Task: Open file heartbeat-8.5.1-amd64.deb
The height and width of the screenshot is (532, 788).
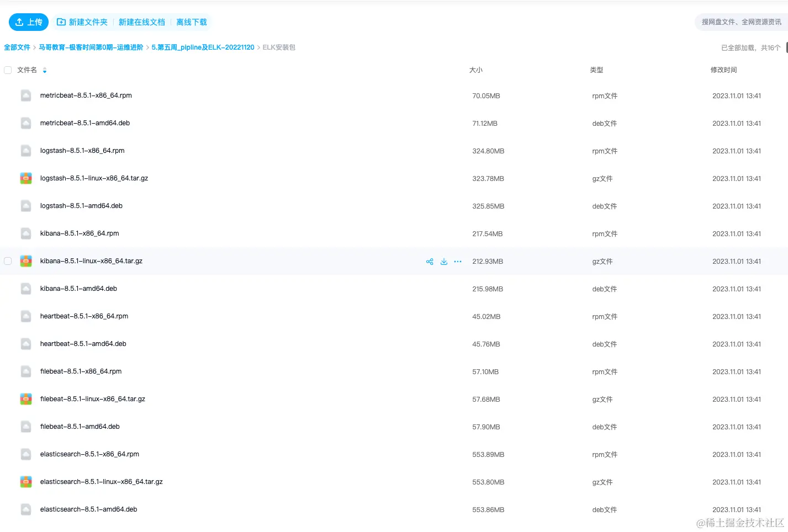Action: pyautogui.click(x=83, y=344)
